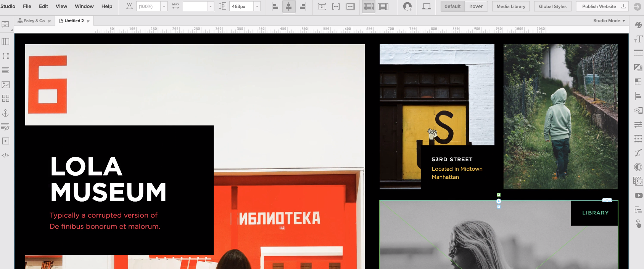Select the image tool in left sidebar

[x=5, y=85]
